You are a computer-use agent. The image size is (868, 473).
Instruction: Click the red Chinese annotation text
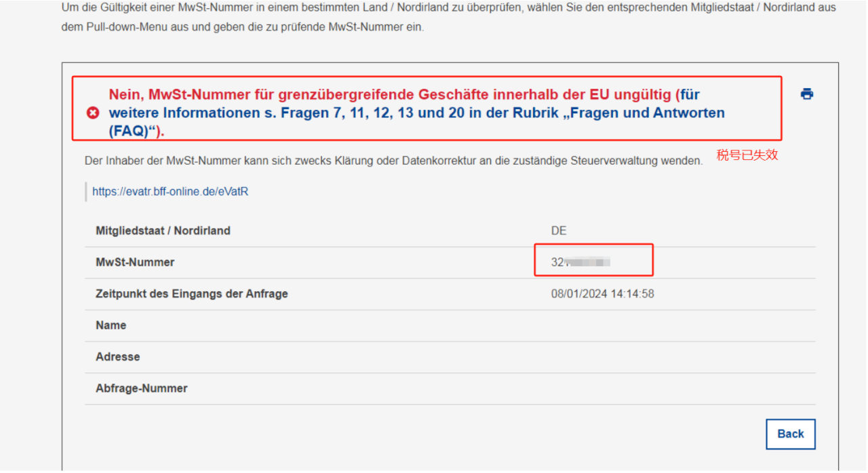click(x=747, y=155)
